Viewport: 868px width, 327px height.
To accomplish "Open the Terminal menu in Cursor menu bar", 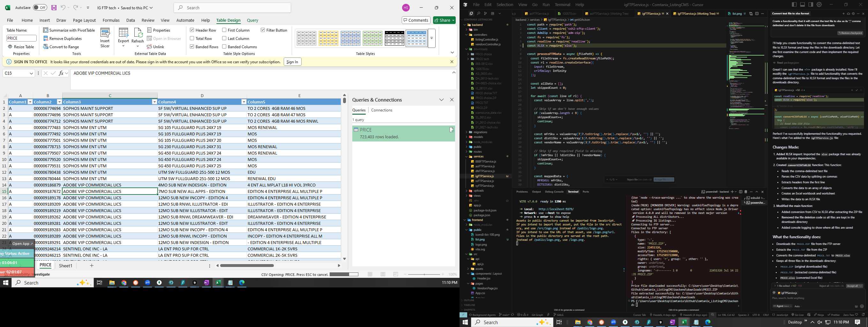I will [x=562, y=4].
